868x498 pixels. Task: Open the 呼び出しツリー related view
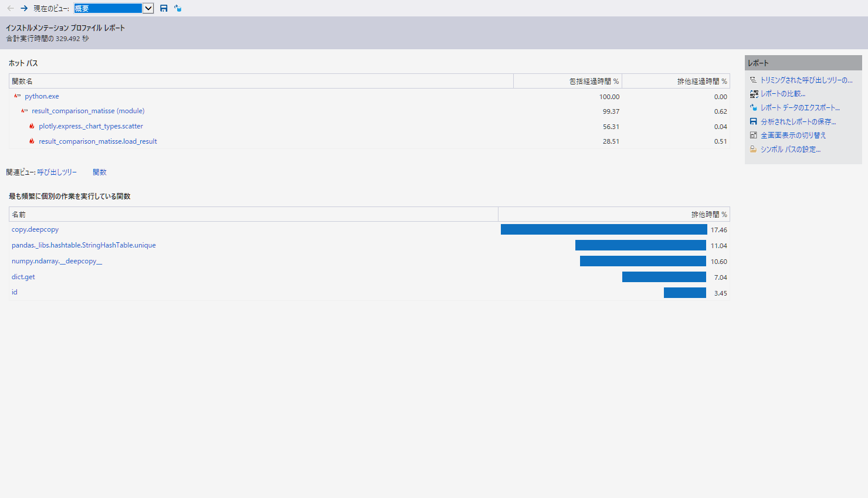(x=57, y=172)
